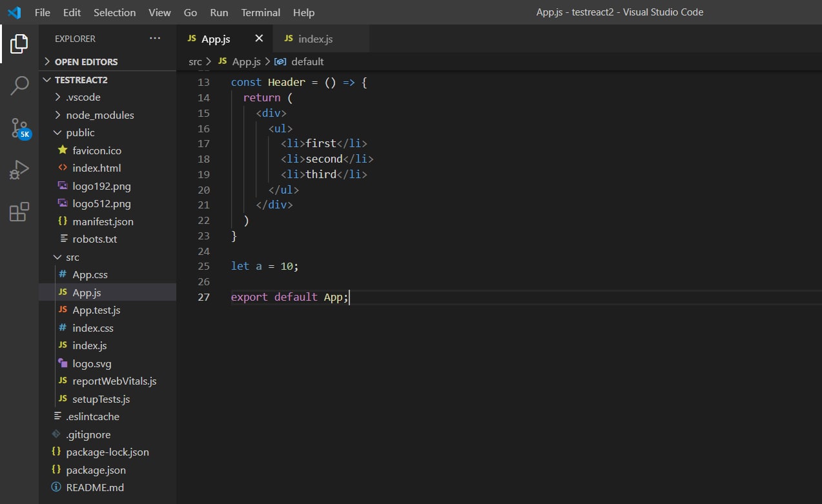Image resolution: width=822 pixels, height=504 pixels.
Task: Switch to the index.js editor tab
Action: point(315,39)
